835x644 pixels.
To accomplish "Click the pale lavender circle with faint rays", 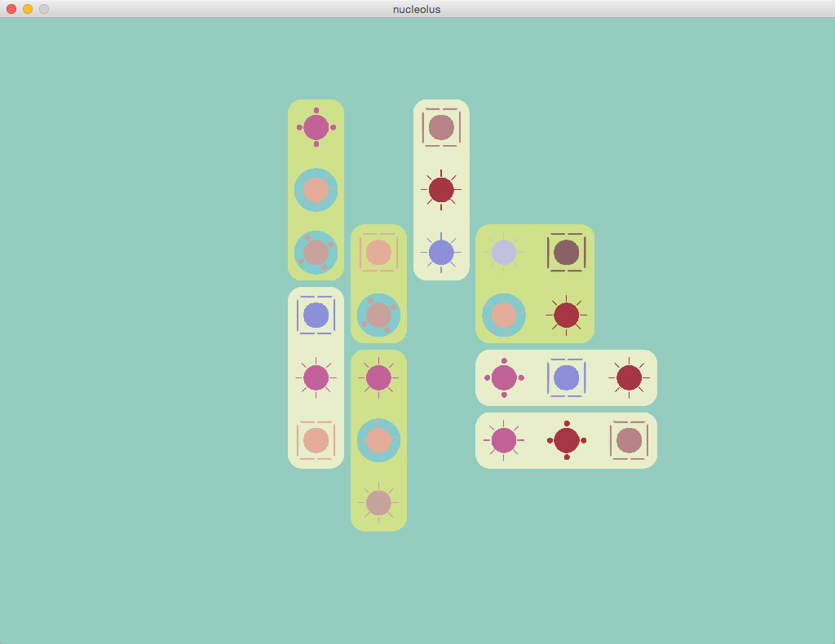I will click(x=504, y=253).
